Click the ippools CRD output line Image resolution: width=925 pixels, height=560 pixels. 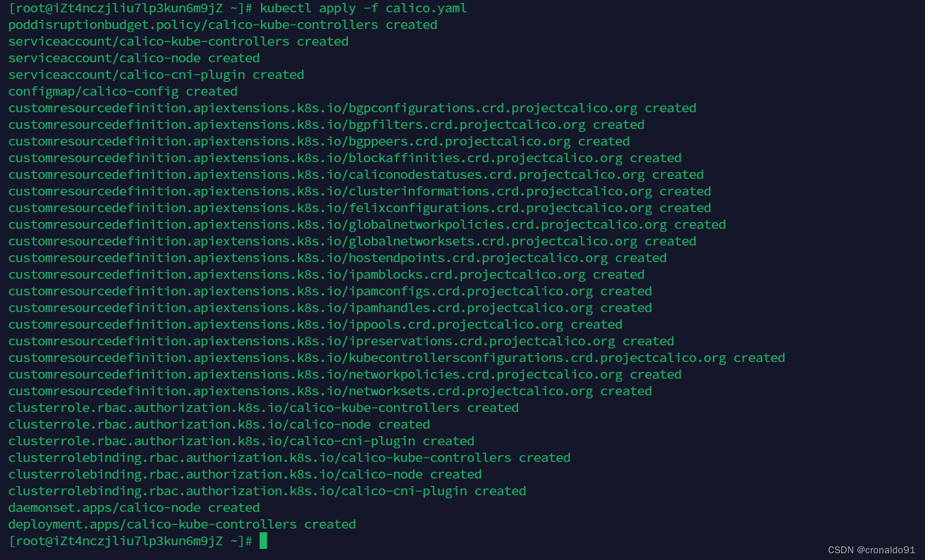coord(315,324)
